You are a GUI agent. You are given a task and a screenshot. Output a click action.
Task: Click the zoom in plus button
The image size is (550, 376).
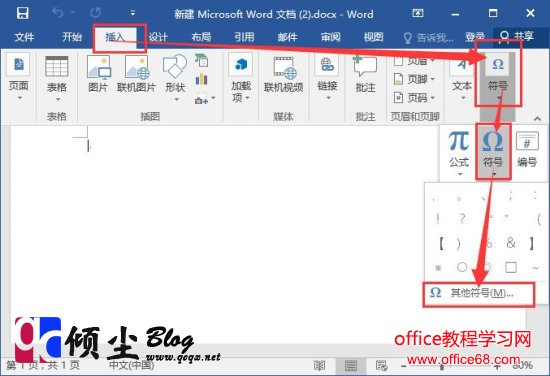click(497, 367)
